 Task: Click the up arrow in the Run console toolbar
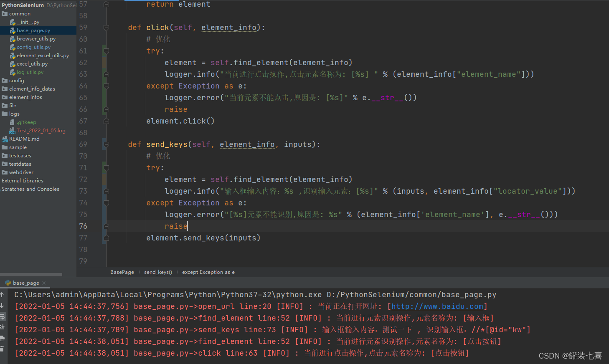[2, 295]
